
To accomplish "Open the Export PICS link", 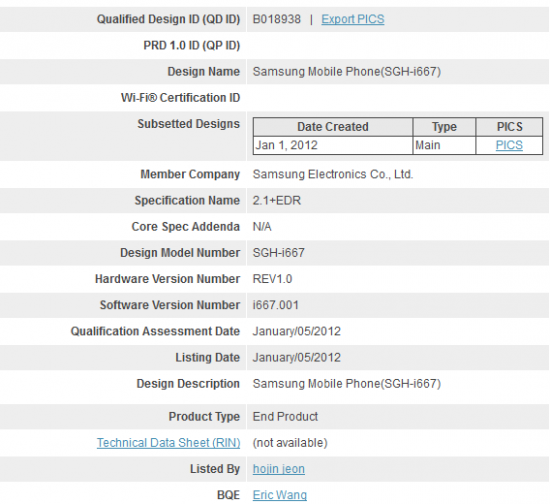I will tap(353, 19).
